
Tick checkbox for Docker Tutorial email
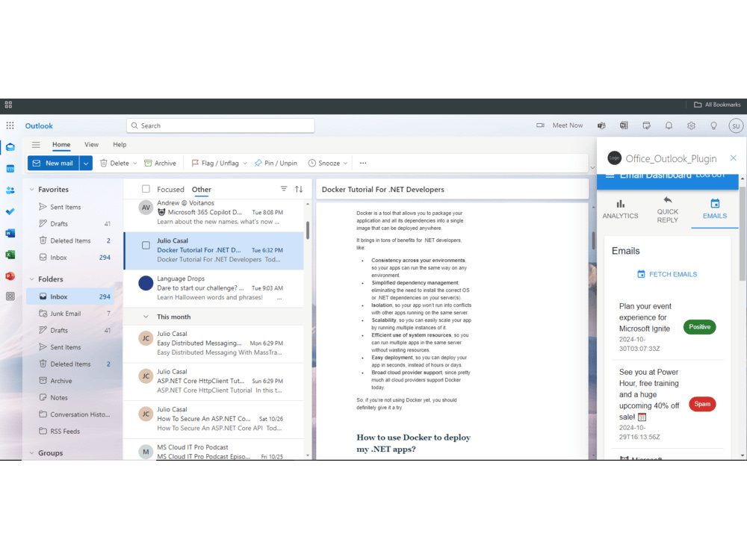[x=146, y=245]
